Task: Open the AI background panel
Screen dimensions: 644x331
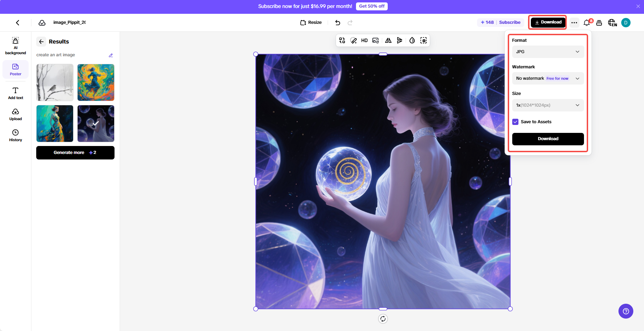Action: pos(16,46)
